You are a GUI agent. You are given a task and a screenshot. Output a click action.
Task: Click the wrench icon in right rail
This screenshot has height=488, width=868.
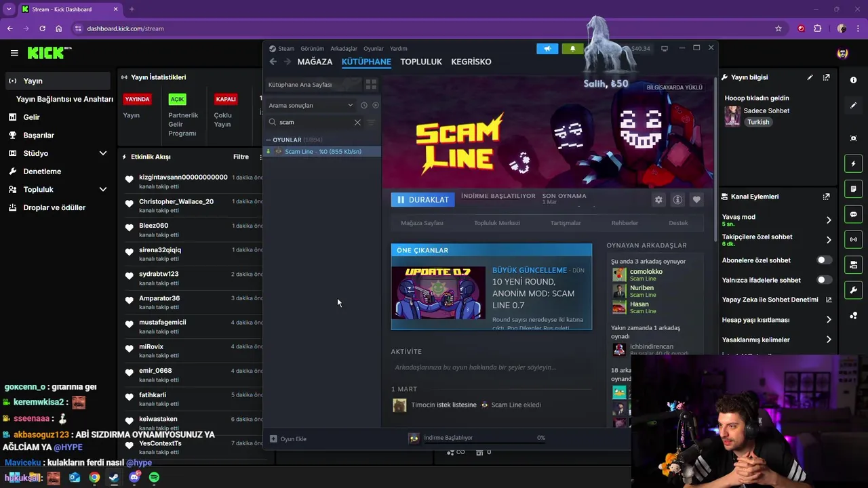[853, 290]
